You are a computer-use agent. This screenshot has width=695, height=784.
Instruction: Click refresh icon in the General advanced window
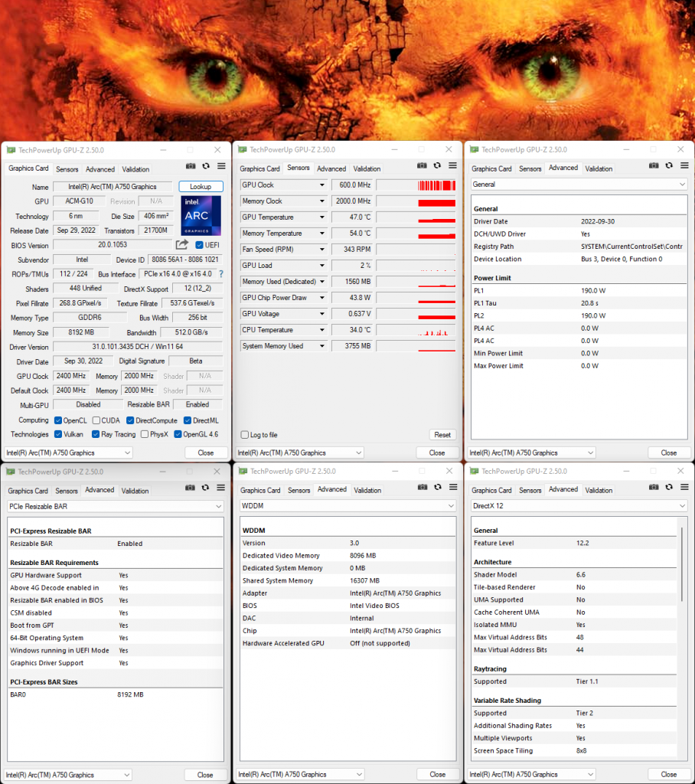point(669,165)
